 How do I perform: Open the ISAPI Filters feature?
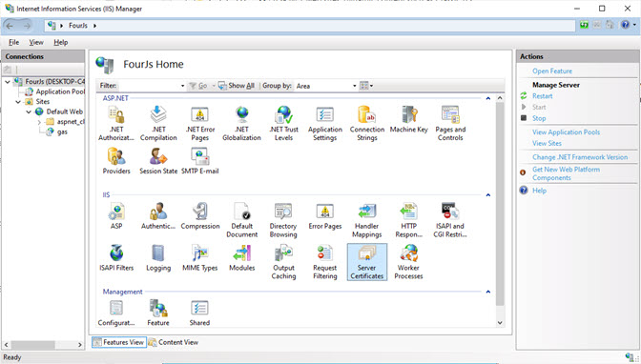[116, 258]
